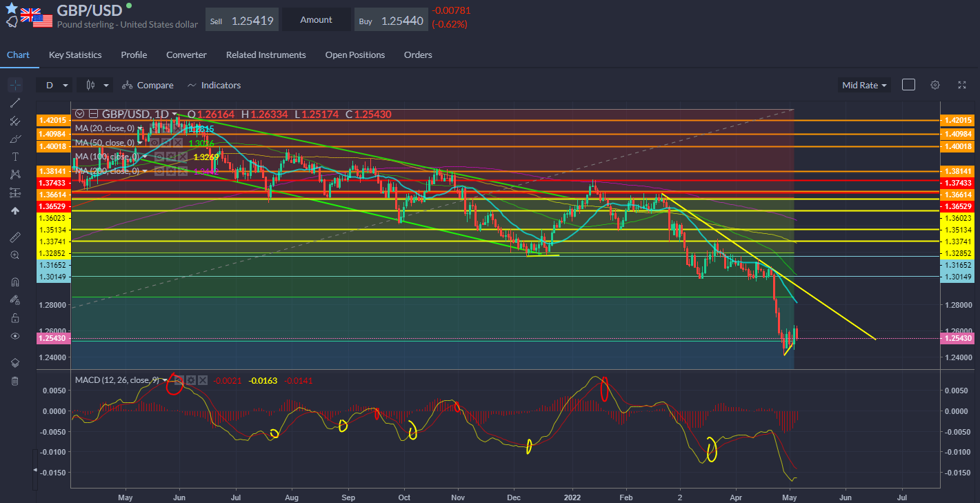The width and height of the screenshot is (980, 503).
Task: Open MA 200 indicator settings gear
Action: point(171,170)
